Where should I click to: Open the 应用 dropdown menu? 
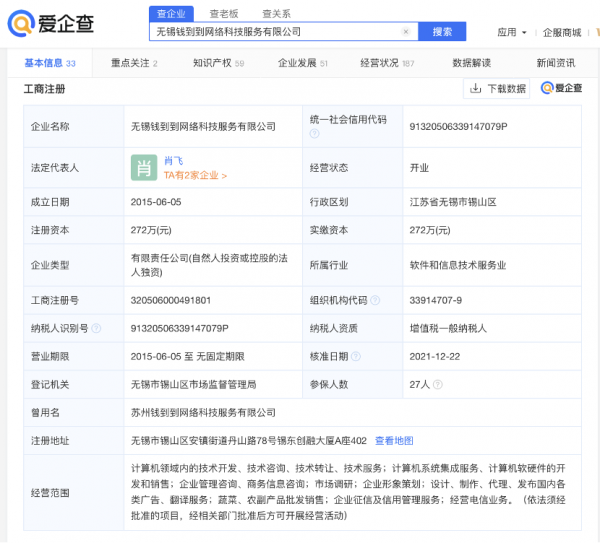[x=512, y=32]
